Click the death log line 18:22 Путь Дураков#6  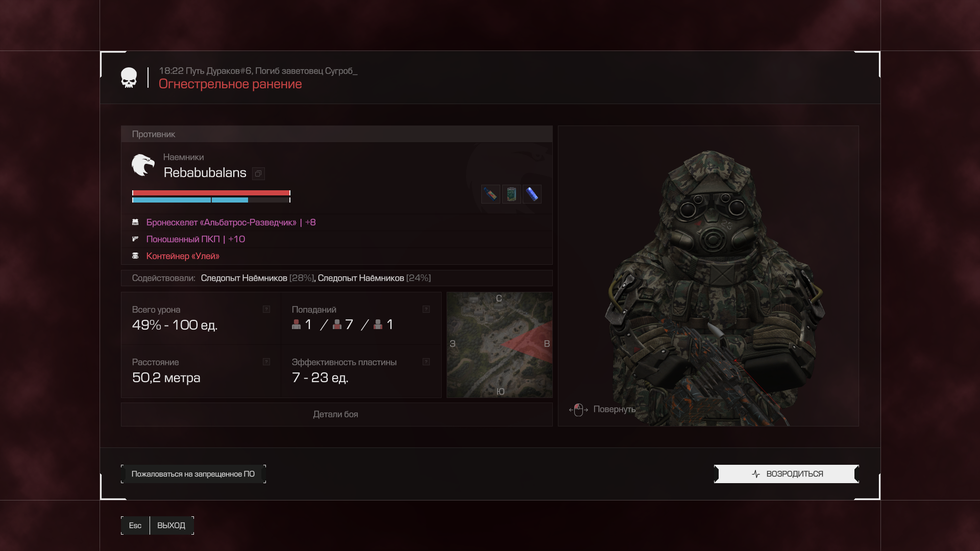pyautogui.click(x=258, y=71)
